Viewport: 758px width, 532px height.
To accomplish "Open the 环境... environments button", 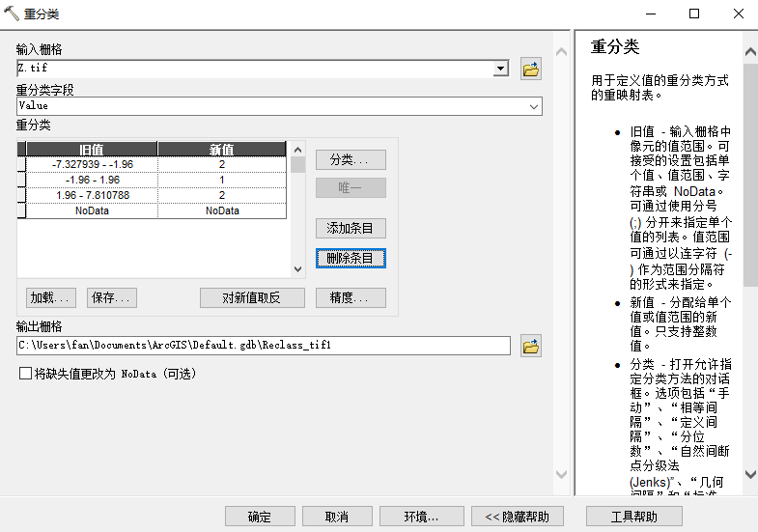I will [422, 517].
